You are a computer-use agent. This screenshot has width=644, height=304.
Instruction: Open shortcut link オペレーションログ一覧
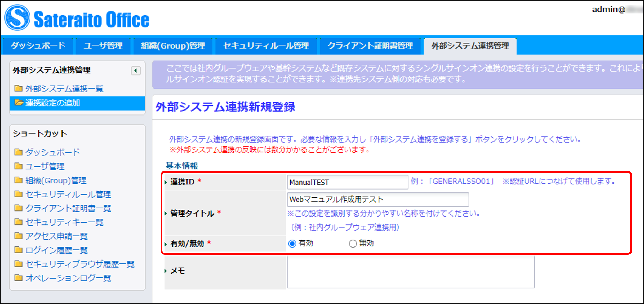pos(68,278)
